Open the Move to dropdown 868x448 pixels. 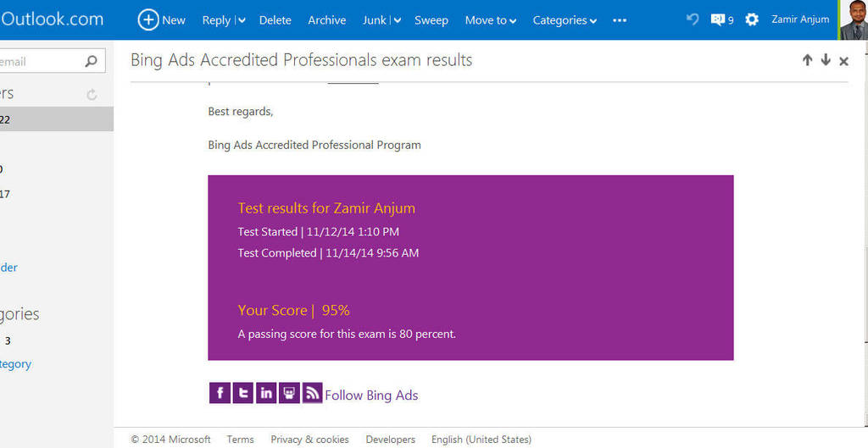pyautogui.click(x=491, y=20)
